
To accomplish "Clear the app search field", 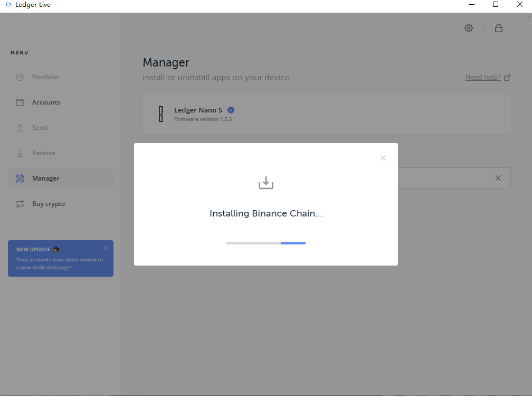I will coord(498,178).
